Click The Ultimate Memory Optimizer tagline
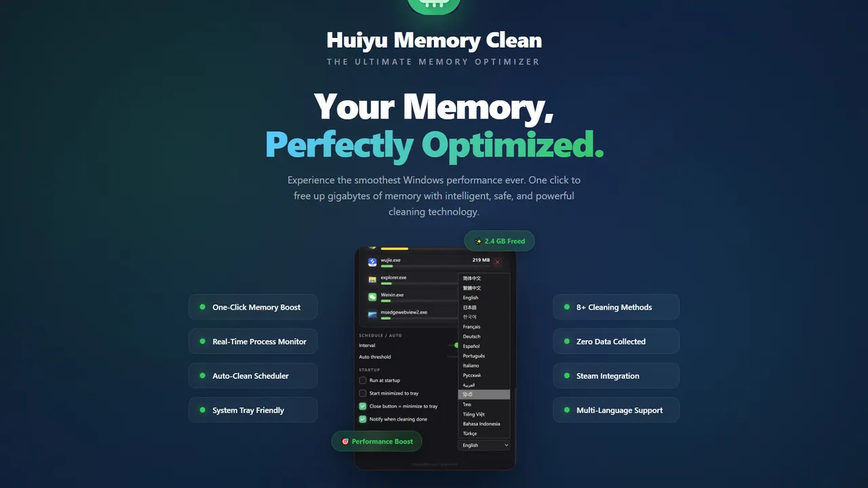The image size is (868, 488). 433,62
